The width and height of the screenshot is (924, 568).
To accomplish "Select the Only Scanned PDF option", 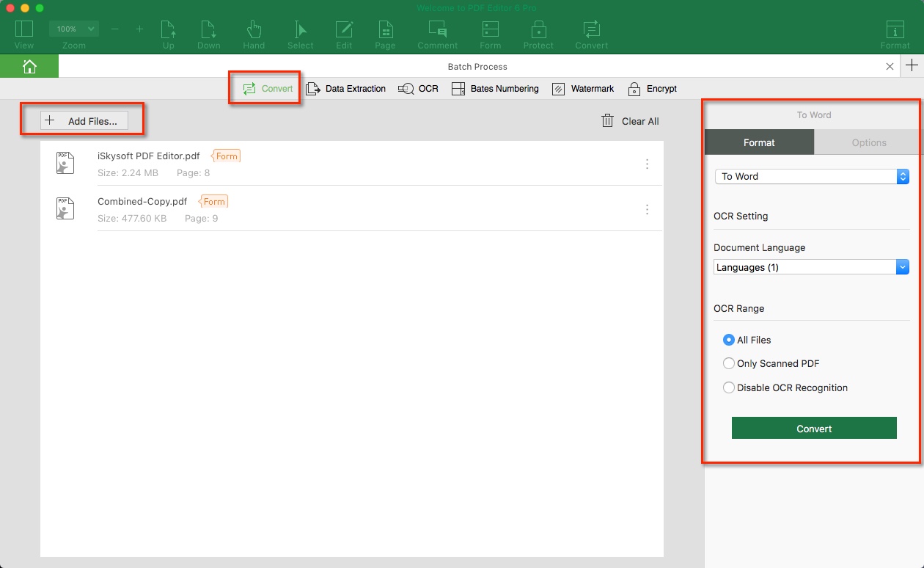I will 729,363.
